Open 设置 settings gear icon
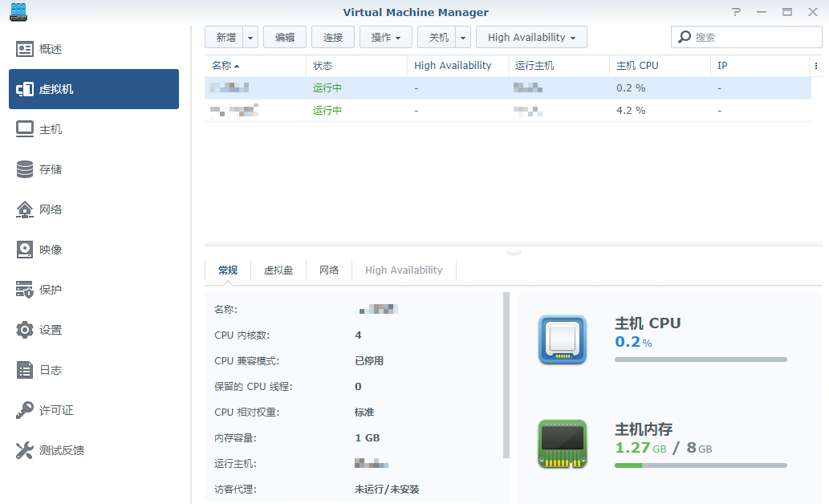Screen dimensions: 829x504 click(25, 330)
